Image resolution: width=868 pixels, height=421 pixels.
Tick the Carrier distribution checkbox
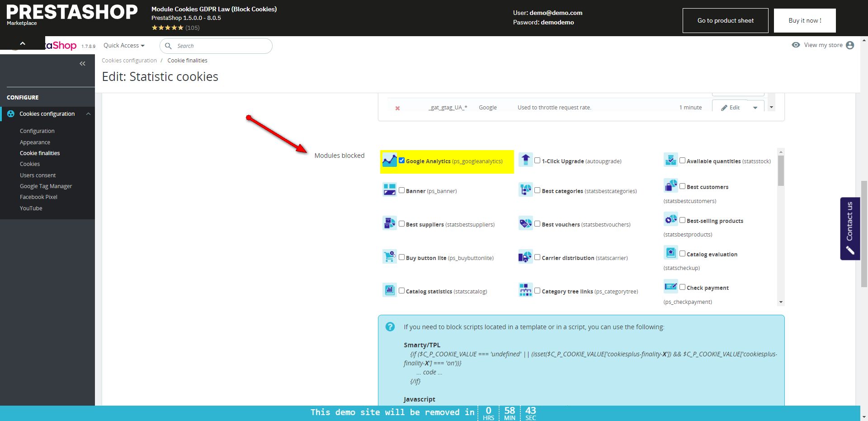tap(537, 257)
